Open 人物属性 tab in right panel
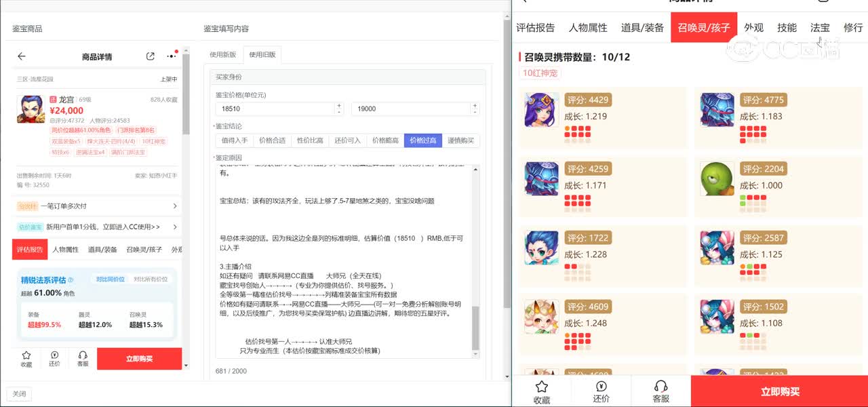Image resolution: width=868 pixels, height=407 pixels. 588,28
